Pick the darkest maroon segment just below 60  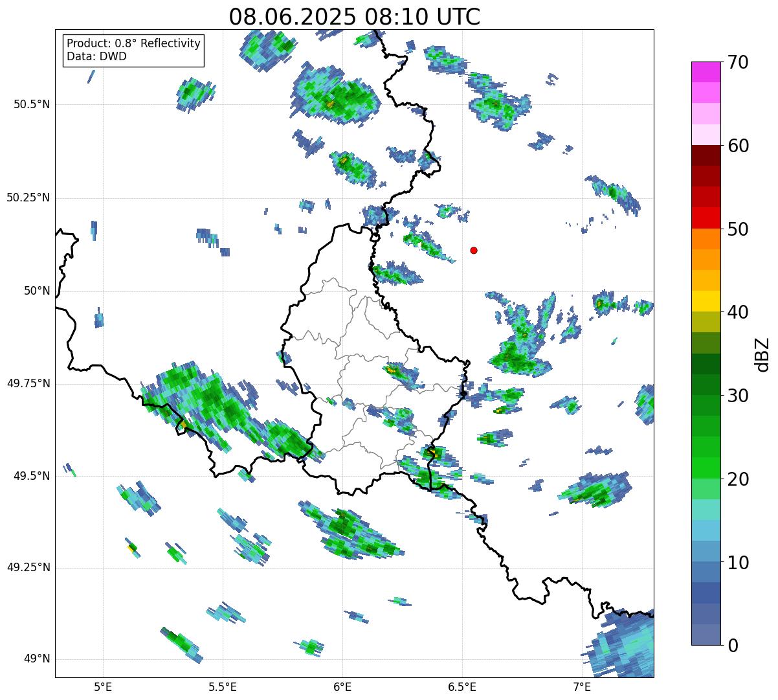pos(706,155)
